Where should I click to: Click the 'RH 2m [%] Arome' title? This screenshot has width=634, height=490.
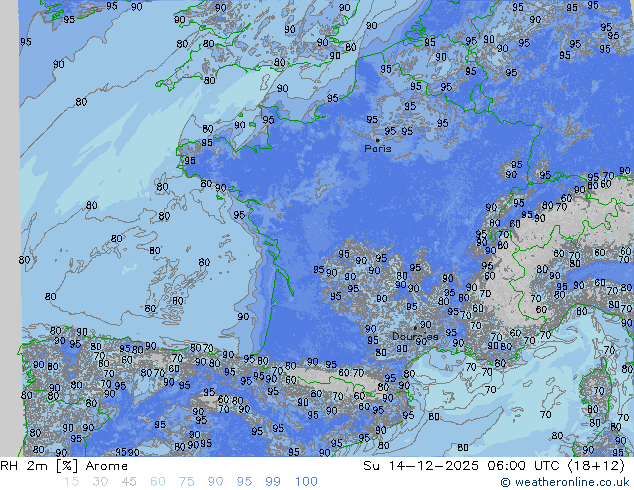[64, 466]
